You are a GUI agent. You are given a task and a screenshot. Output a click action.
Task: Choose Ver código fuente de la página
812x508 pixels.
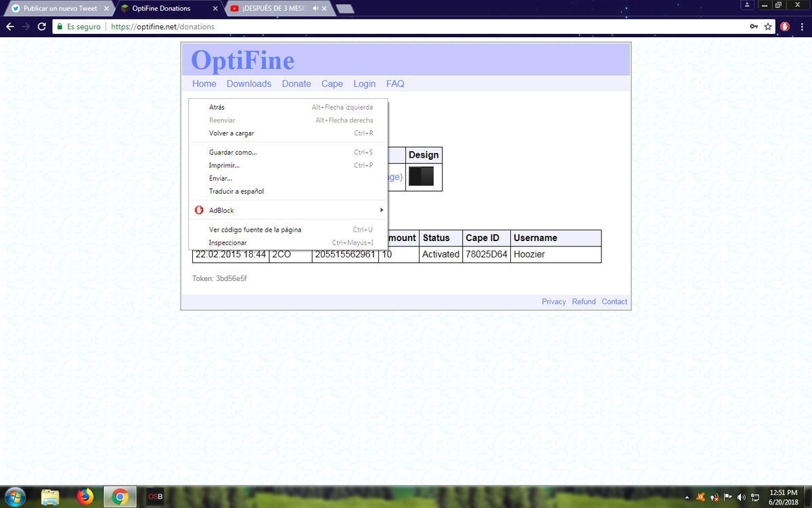point(288,230)
